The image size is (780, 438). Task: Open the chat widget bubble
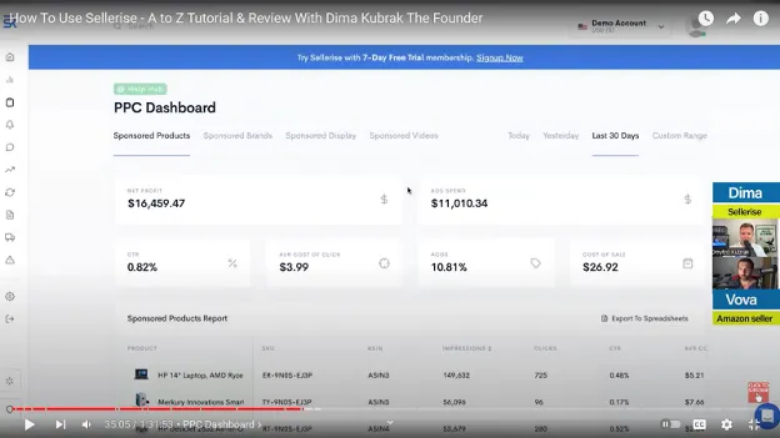tap(767, 415)
